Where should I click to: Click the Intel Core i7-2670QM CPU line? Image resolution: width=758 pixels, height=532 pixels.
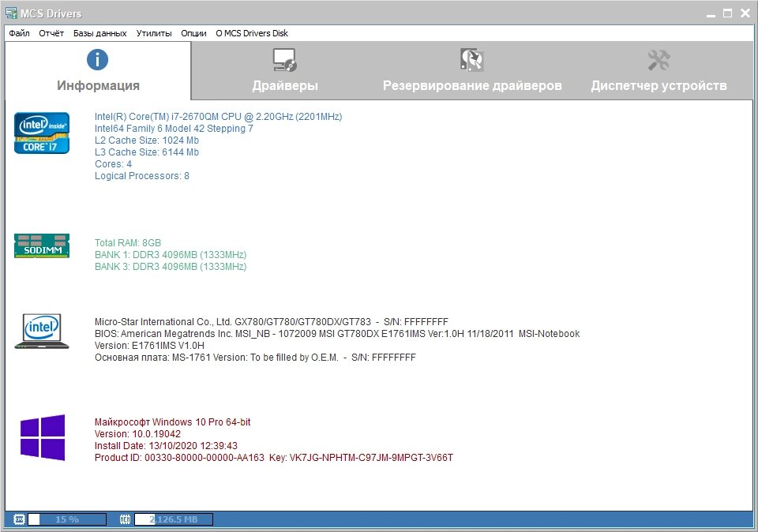[x=218, y=117]
